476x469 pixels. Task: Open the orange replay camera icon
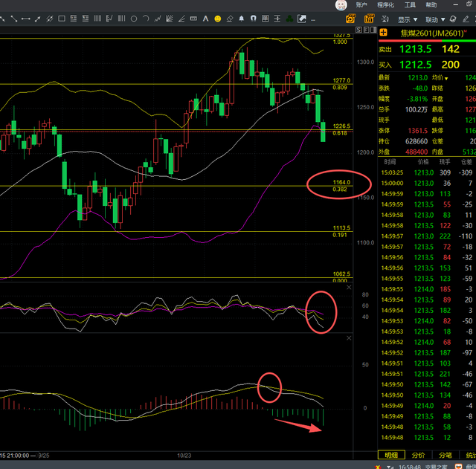coord(350,19)
